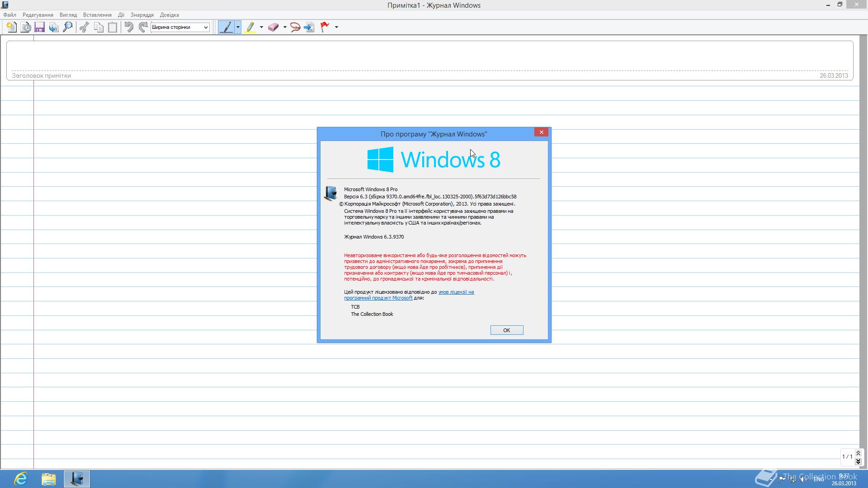Click the note date 26.03.2013 in header
Image resolution: width=868 pixels, height=488 pixels.
click(834, 75)
